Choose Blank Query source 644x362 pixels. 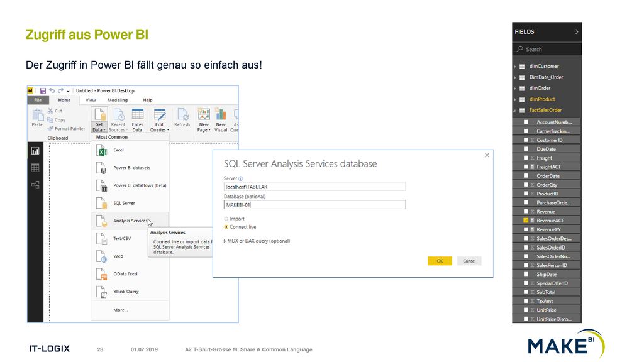[130, 292]
